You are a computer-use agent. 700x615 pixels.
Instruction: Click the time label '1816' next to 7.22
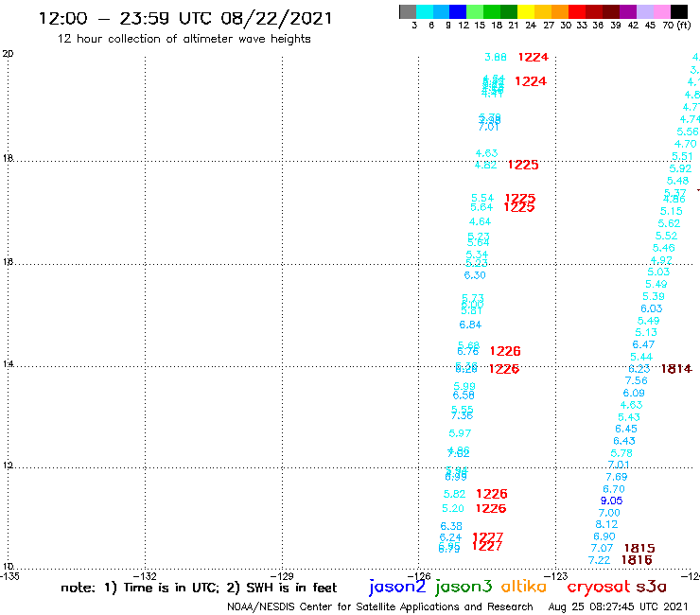pyautogui.click(x=637, y=559)
